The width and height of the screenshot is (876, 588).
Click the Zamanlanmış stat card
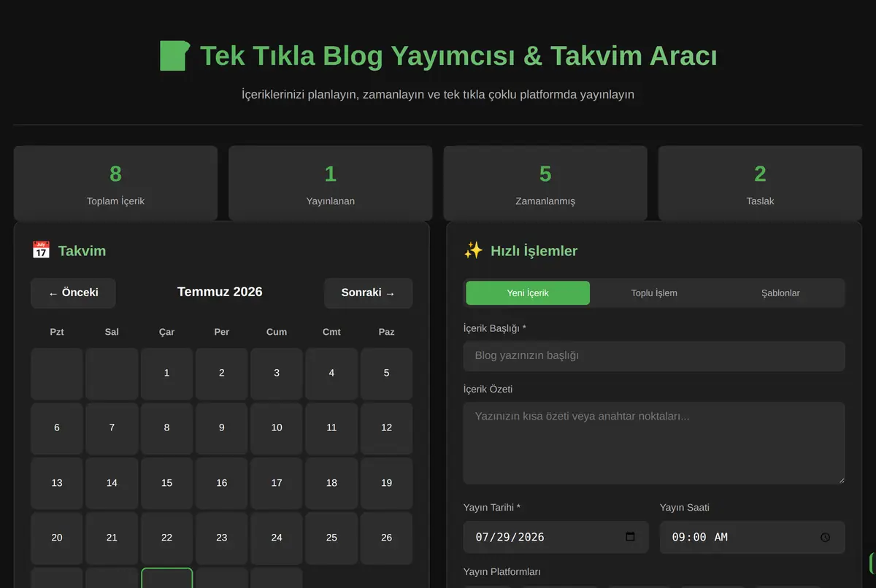pos(545,183)
